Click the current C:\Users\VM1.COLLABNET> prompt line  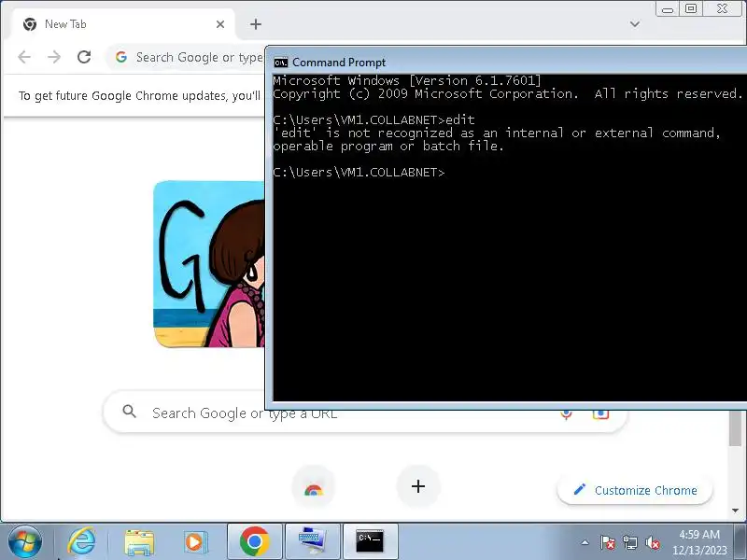coord(359,172)
